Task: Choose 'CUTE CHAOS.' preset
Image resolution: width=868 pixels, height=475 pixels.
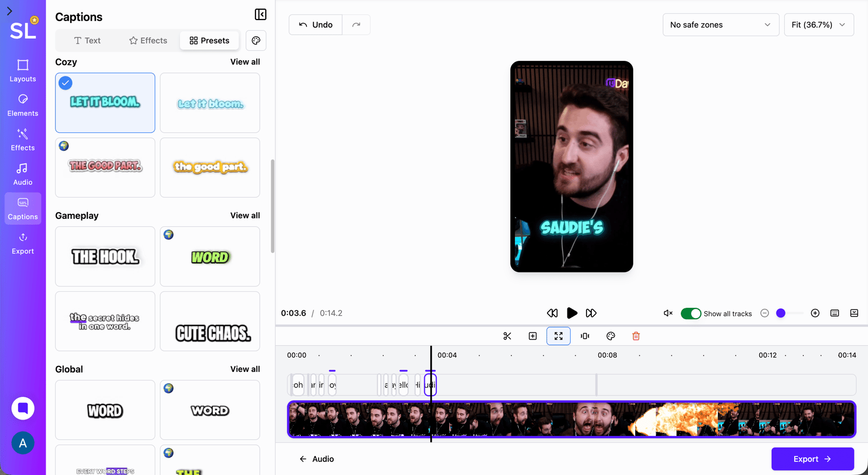Action: [210, 321]
